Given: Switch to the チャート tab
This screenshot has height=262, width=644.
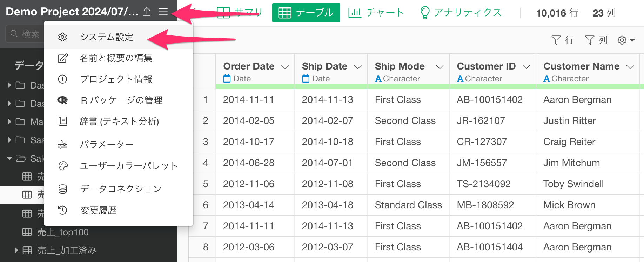Looking at the screenshot, I should coord(376,13).
